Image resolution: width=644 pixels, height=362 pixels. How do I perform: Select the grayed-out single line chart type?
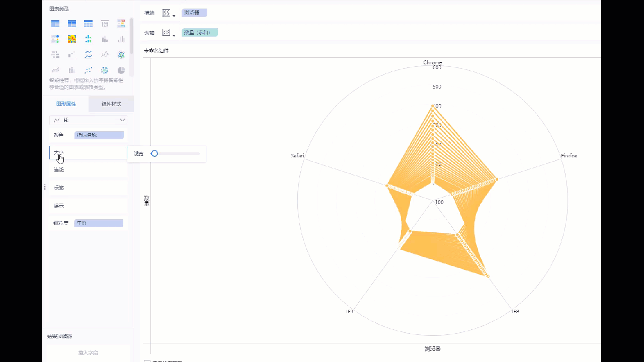105,55
